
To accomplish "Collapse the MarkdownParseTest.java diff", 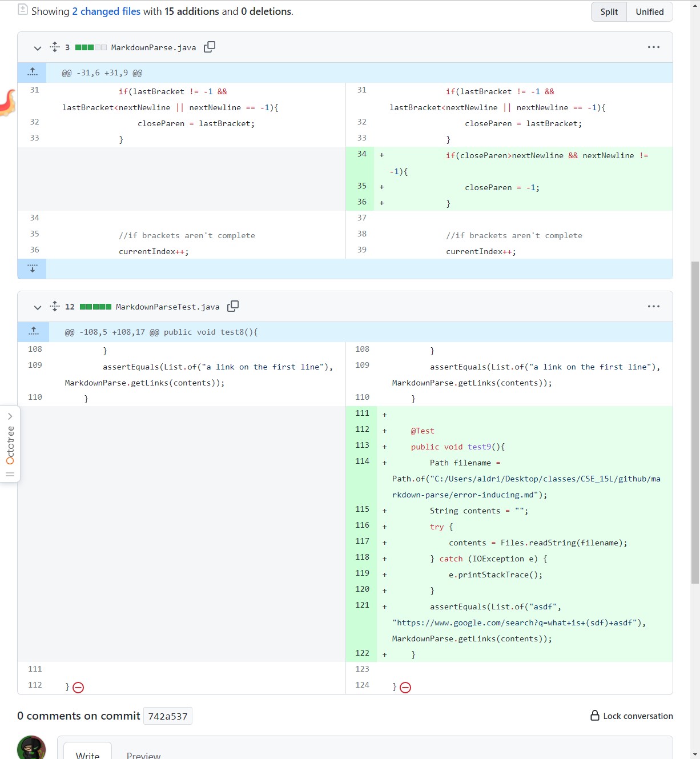I will pyautogui.click(x=37, y=307).
